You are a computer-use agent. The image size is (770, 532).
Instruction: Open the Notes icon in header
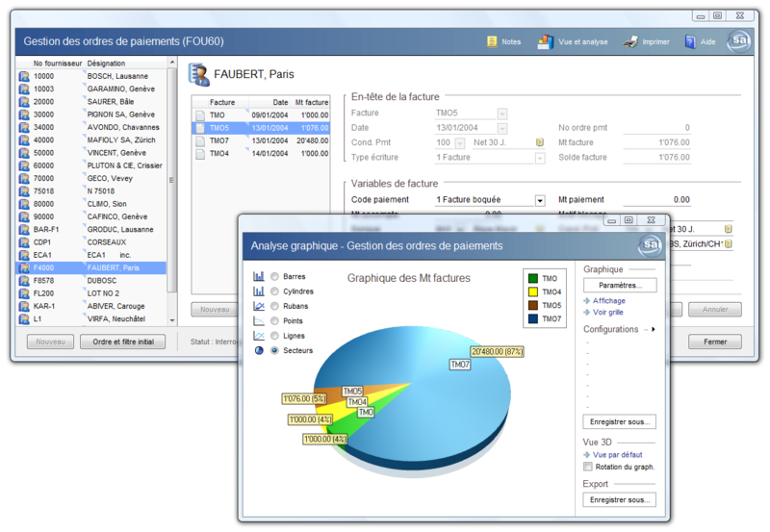point(492,41)
